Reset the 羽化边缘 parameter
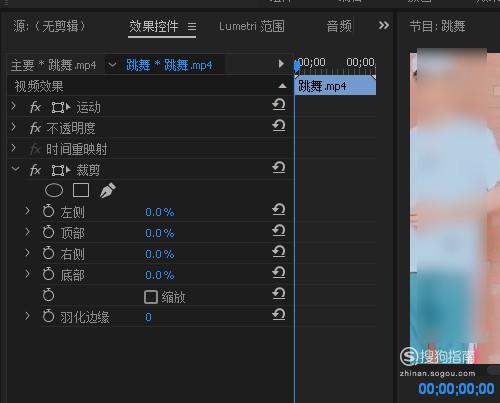The width and height of the screenshot is (500, 403). point(279,315)
